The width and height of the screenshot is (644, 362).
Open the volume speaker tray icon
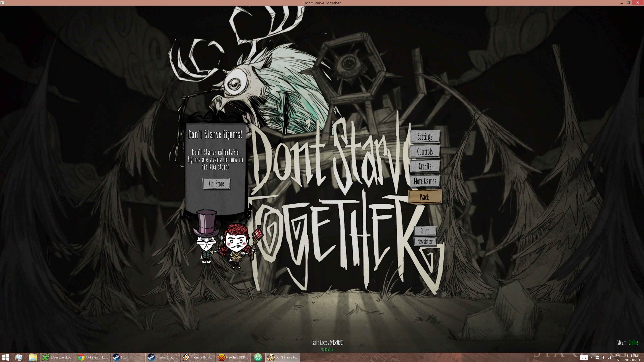coord(603,357)
